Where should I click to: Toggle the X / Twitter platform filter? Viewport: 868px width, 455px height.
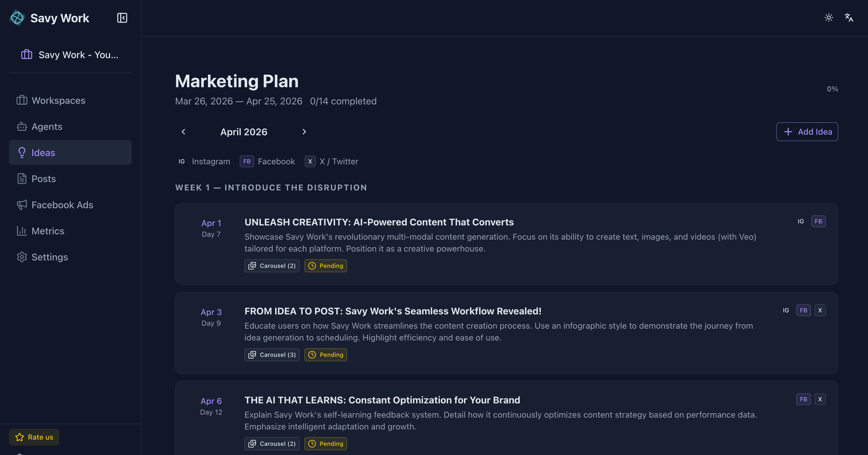click(332, 161)
